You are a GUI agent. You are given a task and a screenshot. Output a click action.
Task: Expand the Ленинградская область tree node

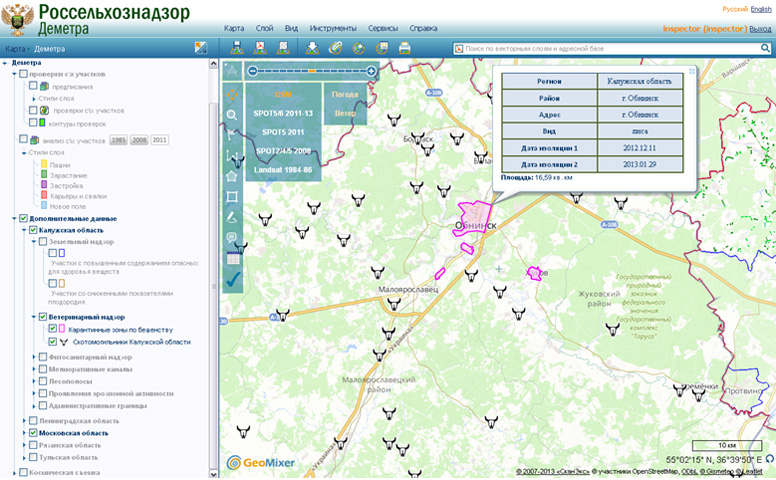point(24,421)
